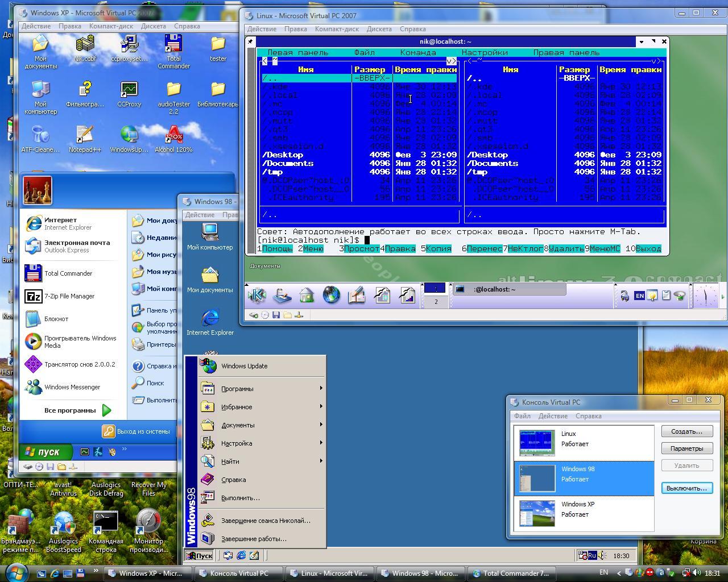Click Windows Messenger in XP start menu
This screenshot has height=582, width=728.
pyautogui.click(x=72, y=387)
